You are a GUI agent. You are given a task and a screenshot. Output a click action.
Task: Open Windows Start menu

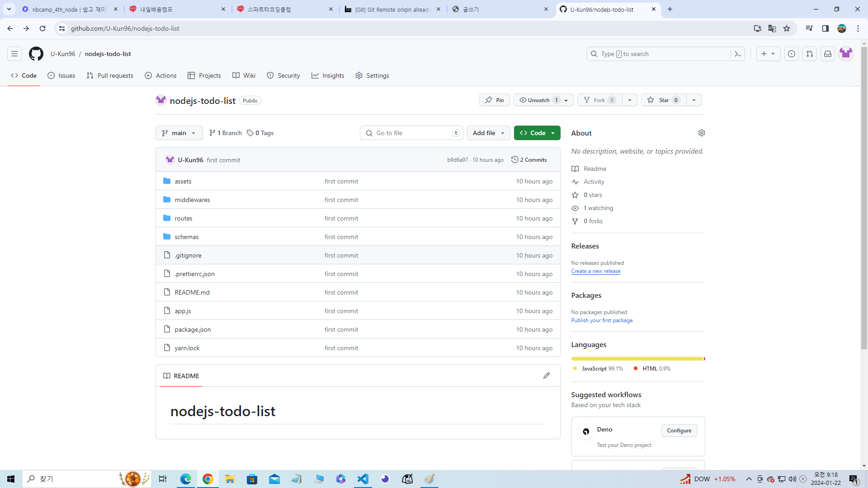(11, 479)
